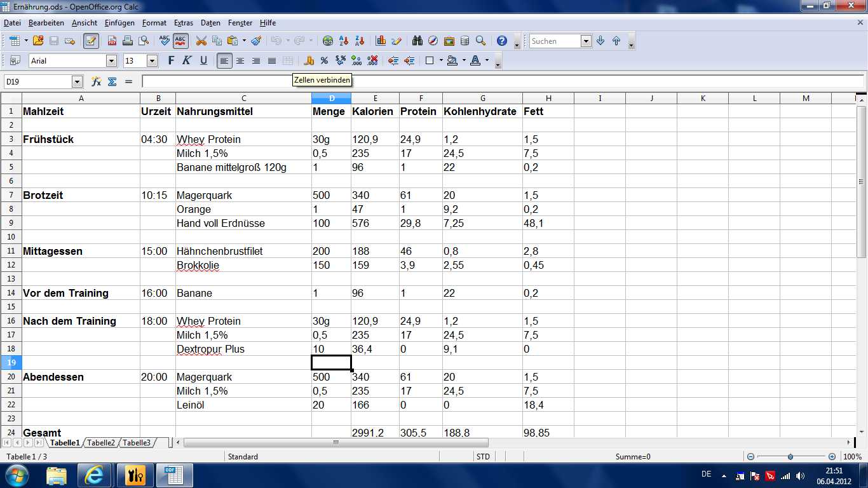Open the font color dropdown arrow
Screen dimensions: 868x488
(487, 60)
